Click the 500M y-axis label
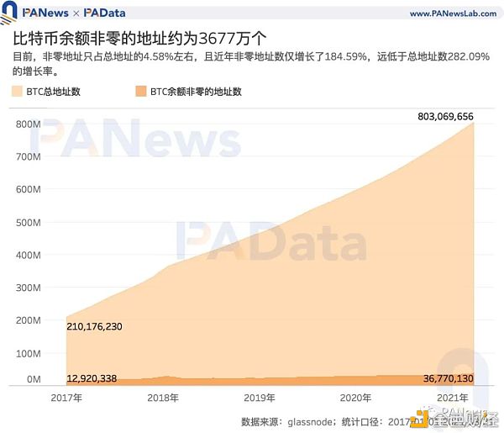Viewport: 504px width, 433px height. [x=29, y=223]
